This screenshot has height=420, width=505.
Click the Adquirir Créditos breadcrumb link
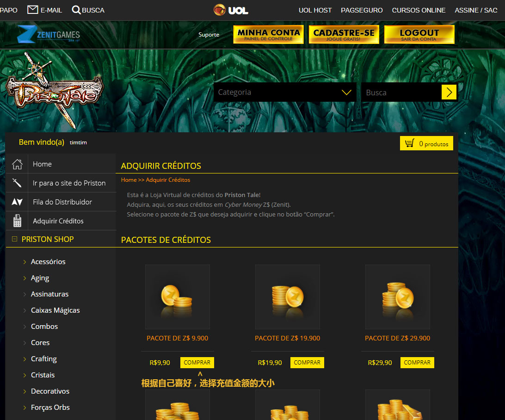168,180
